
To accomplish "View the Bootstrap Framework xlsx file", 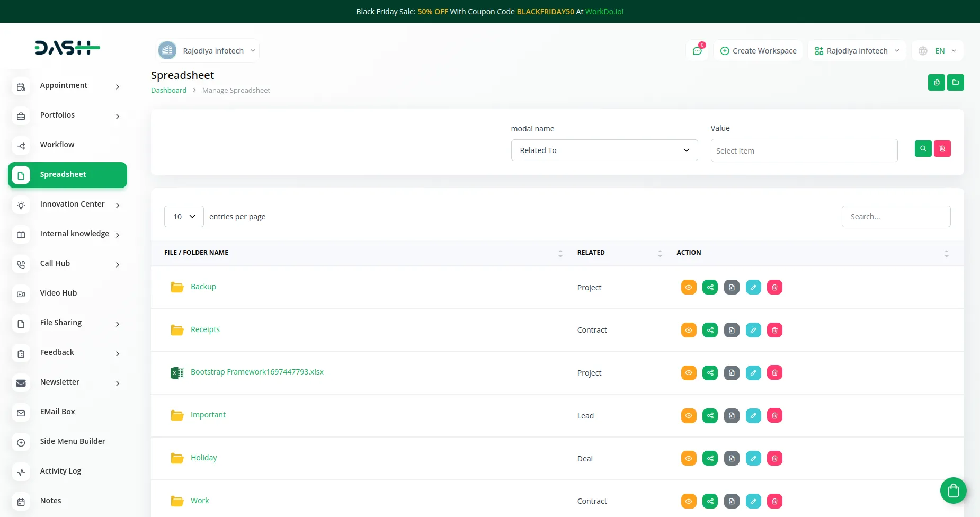I will pos(689,373).
